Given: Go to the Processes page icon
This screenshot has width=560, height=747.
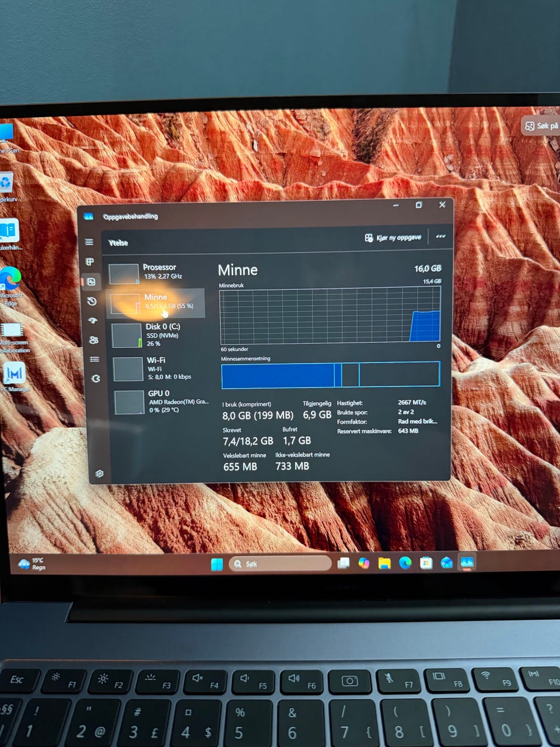Looking at the screenshot, I should pos(90,262).
